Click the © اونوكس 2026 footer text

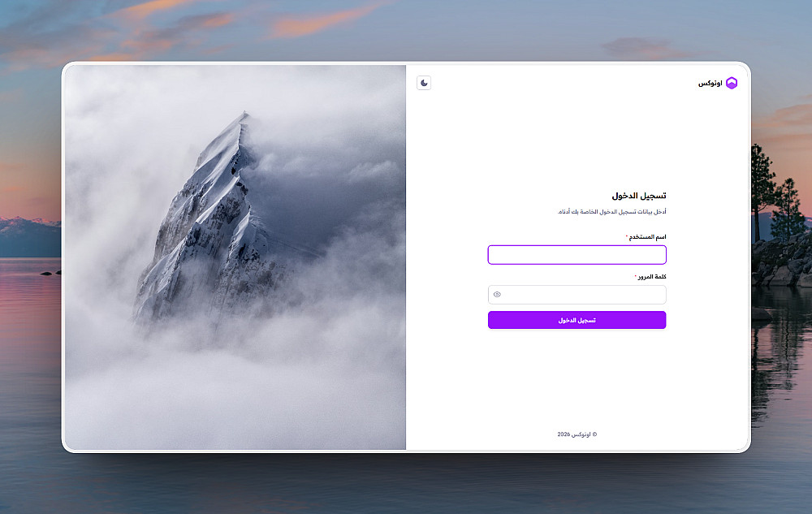pos(577,434)
